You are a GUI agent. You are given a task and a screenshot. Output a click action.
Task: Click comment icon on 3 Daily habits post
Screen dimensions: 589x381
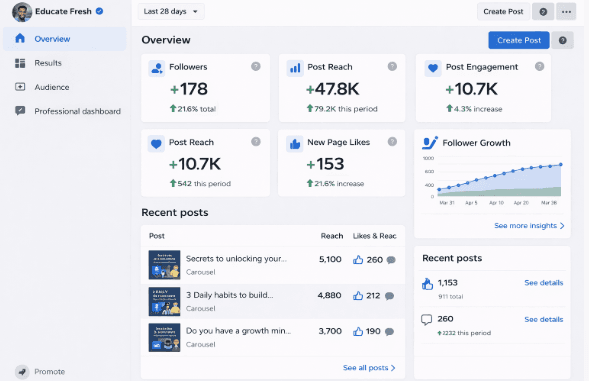point(390,296)
